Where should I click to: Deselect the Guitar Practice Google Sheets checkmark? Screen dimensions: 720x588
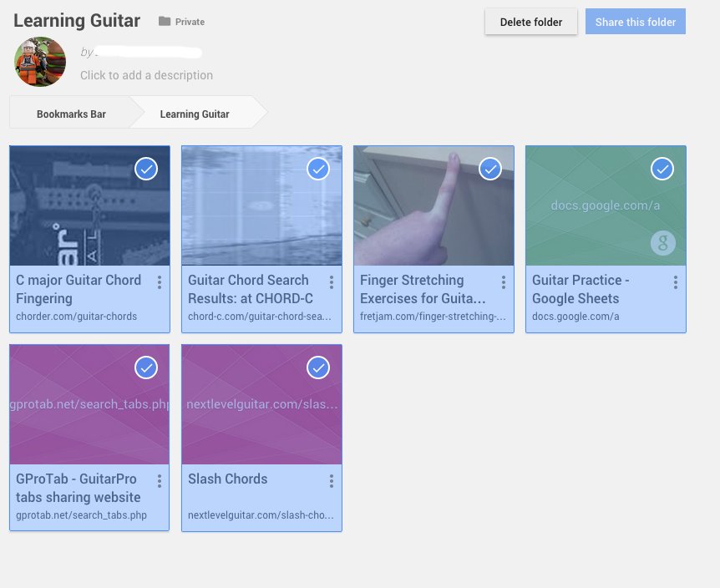(662, 170)
